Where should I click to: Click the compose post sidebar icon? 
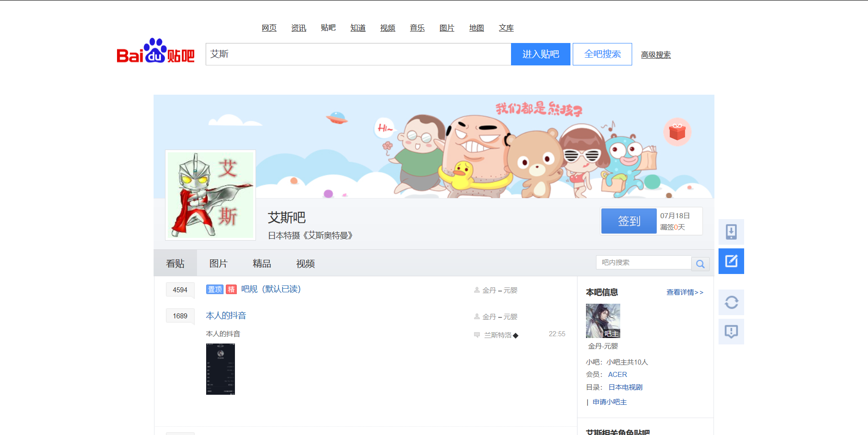coord(731,261)
